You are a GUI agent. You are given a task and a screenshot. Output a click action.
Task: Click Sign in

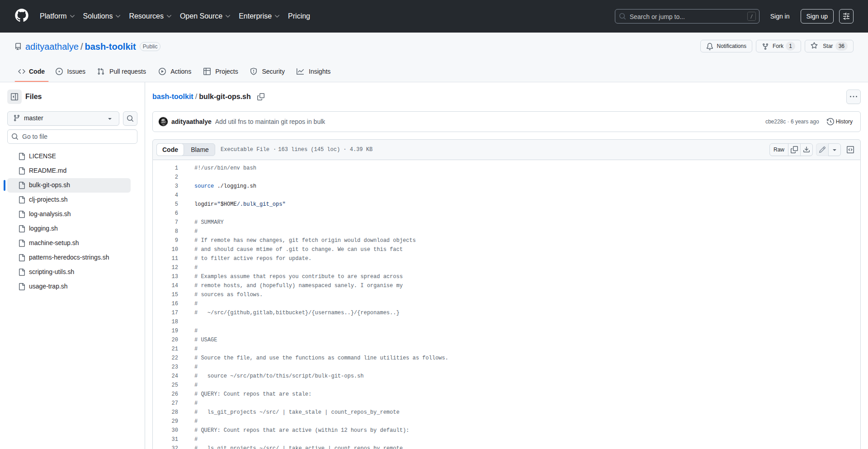coord(780,16)
